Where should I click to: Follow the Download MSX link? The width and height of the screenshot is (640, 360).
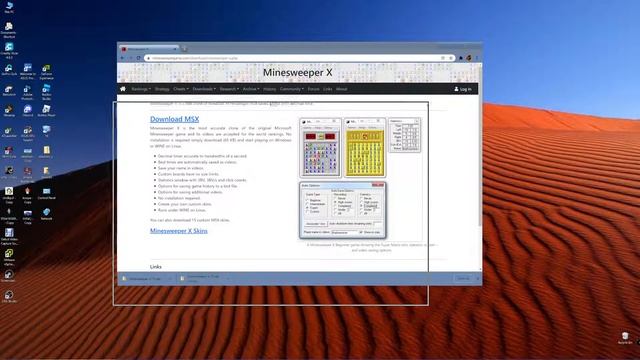[x=174, y=119]
